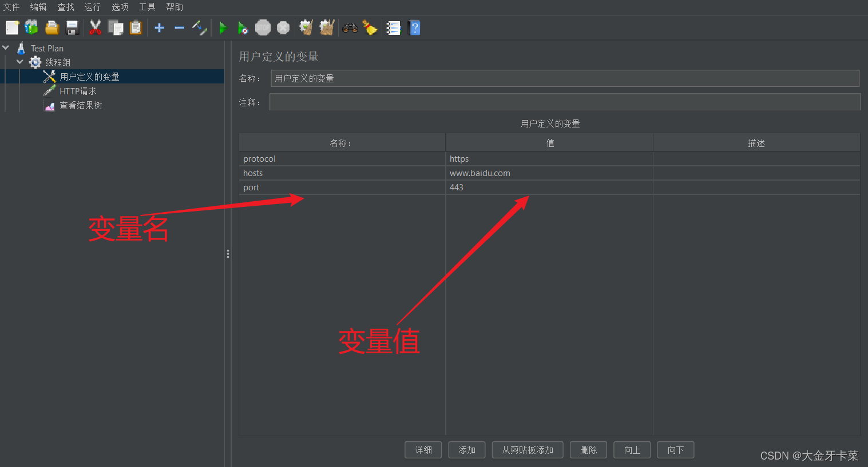
Task: Click the Shutdown threads icon
Action: [283, 27]
